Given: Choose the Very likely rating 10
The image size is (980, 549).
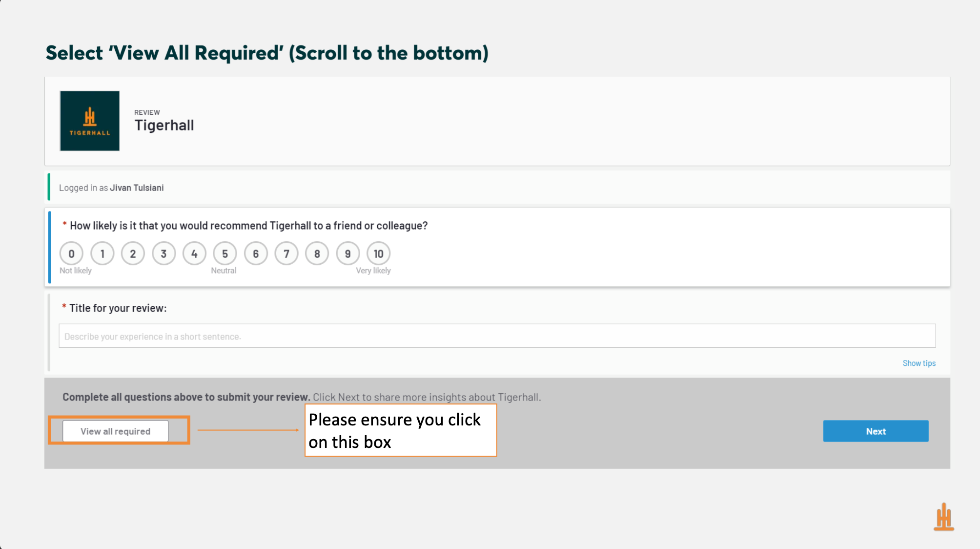Looking at the screenshot, I should [379, 253].
